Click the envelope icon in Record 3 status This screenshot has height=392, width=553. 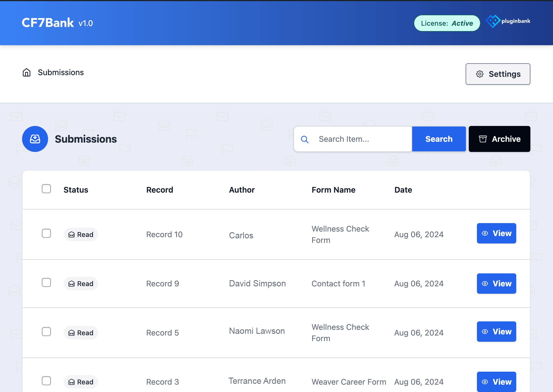point(72,382)
